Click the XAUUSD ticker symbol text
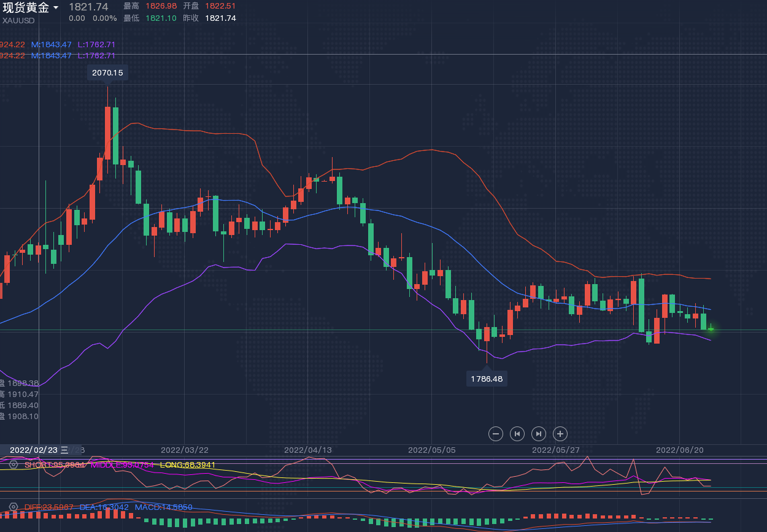The height and width of the screenshot is (532, 767). coord(18,20)
